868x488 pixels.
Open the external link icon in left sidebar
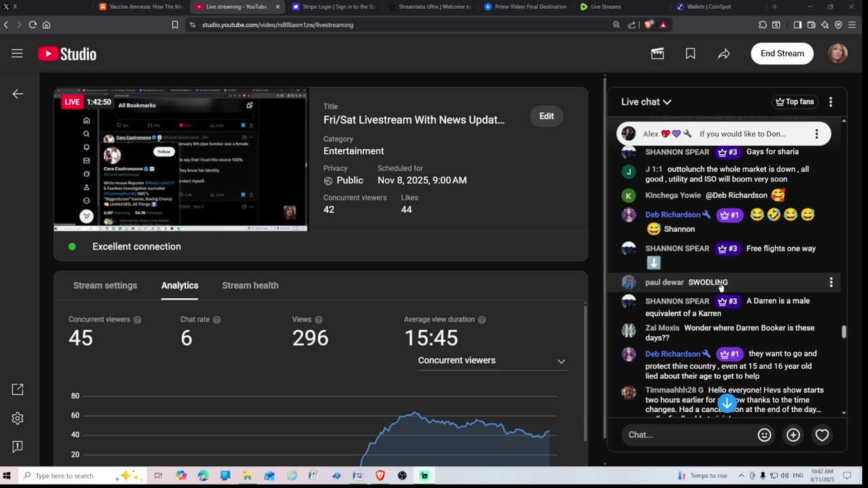(18, 389)
